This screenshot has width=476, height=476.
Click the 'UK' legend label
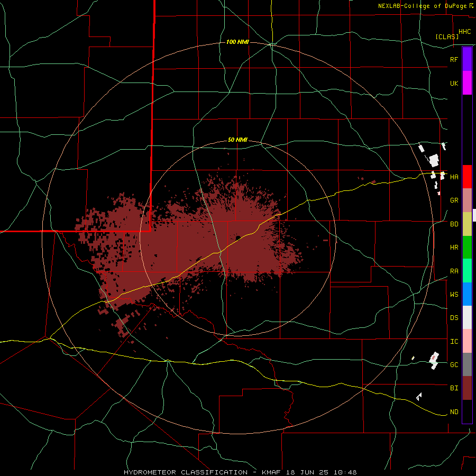point(454,83)
